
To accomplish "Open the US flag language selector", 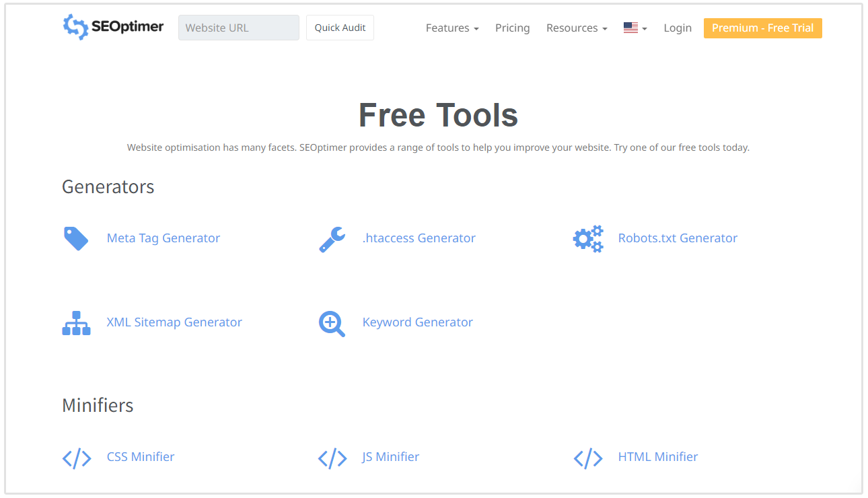I will [x=635, y=28].
